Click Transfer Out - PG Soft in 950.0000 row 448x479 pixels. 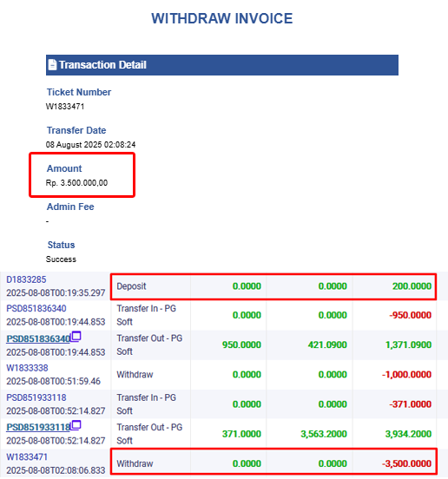tap(149, 344)
